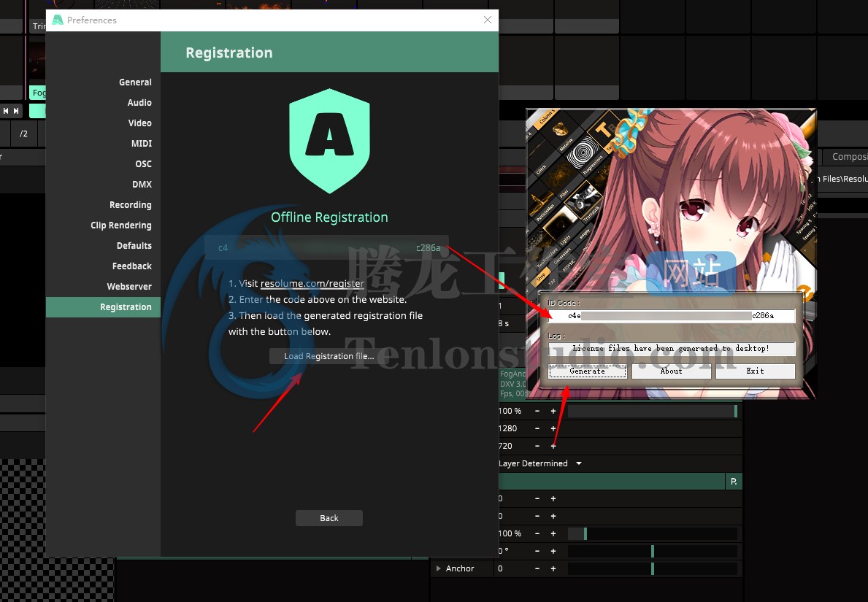Image resolution: width=868 pixels, height=602 pixels.
Task: Click the About button in small window
Action: [671, 371]
